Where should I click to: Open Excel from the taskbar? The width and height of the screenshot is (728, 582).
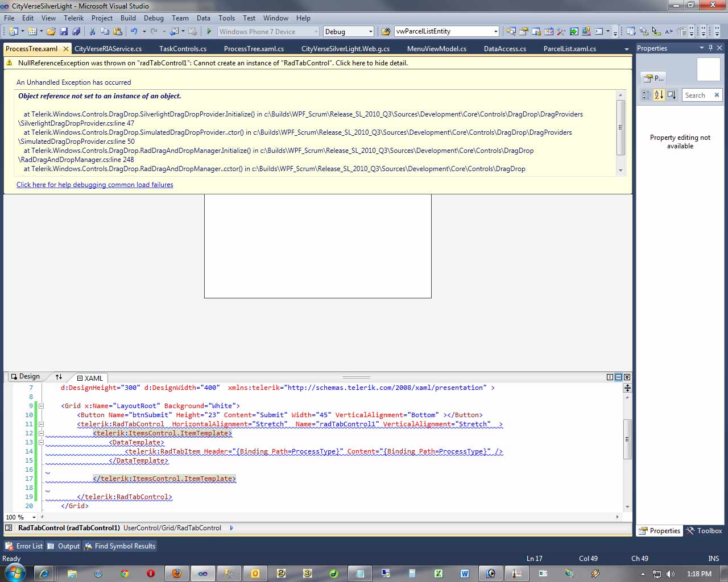[439, 573]
